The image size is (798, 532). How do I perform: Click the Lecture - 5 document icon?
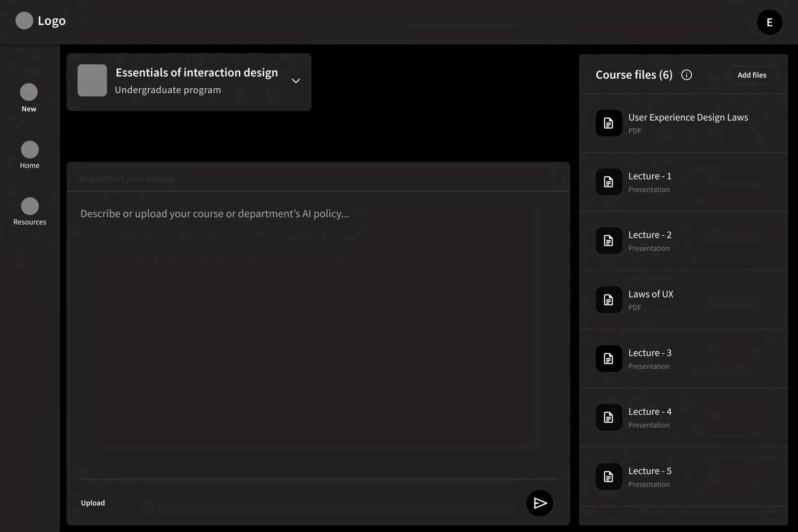[x=608, y=477]
